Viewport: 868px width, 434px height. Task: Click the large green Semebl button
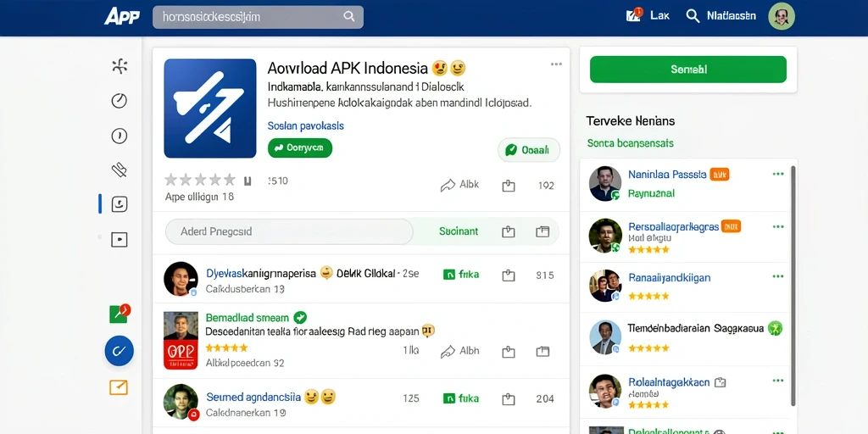coord(688,70)
